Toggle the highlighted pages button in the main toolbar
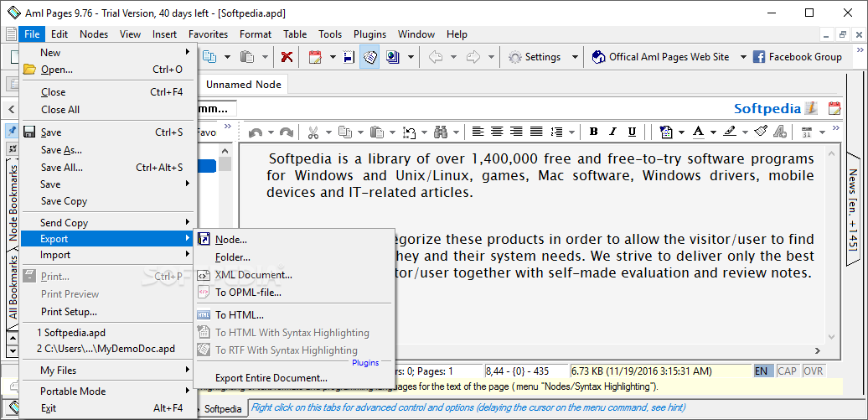Image resolution: width=868 pixels, height=420 pixels. pos(369,57)
